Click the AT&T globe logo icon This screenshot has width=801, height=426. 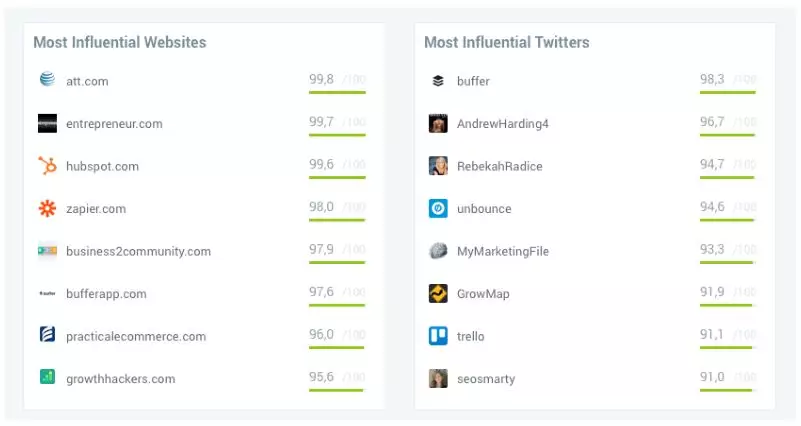tap(47, 81)
